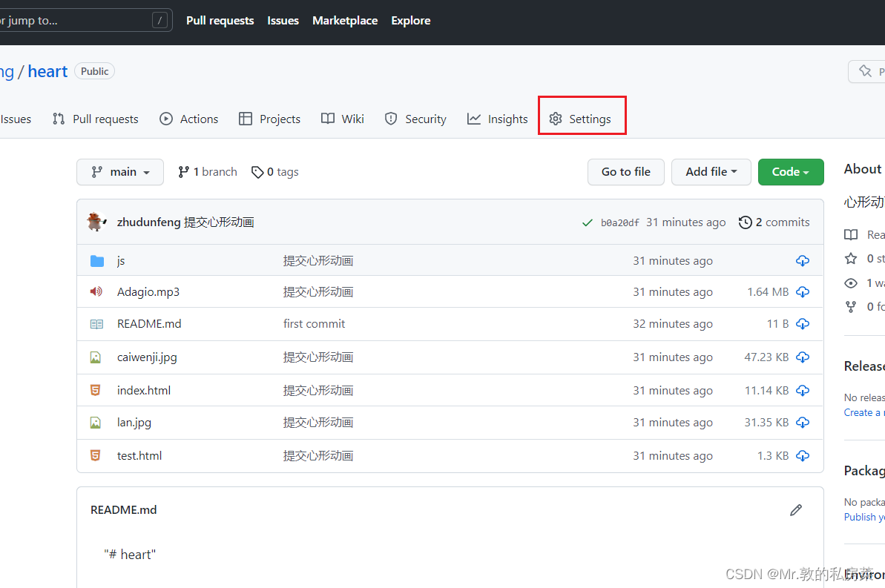Open the Wiki tab
885x588 pixels.
343,119
